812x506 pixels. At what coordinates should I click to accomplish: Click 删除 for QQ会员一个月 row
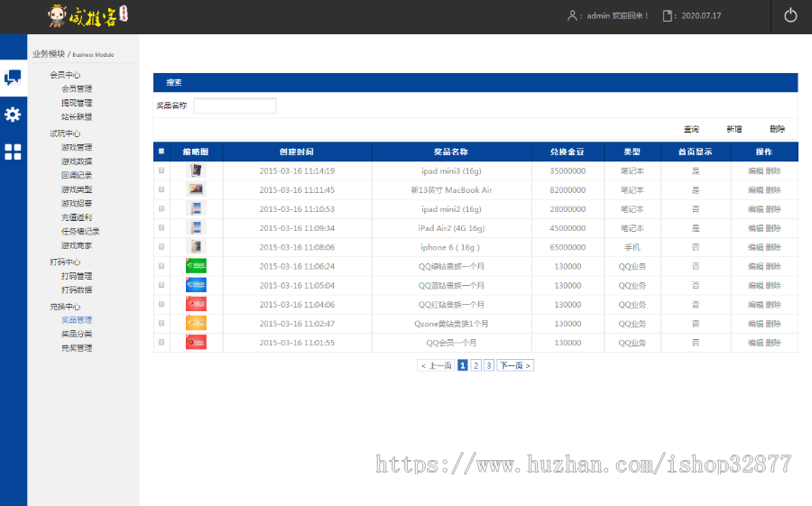pos(773,343)
